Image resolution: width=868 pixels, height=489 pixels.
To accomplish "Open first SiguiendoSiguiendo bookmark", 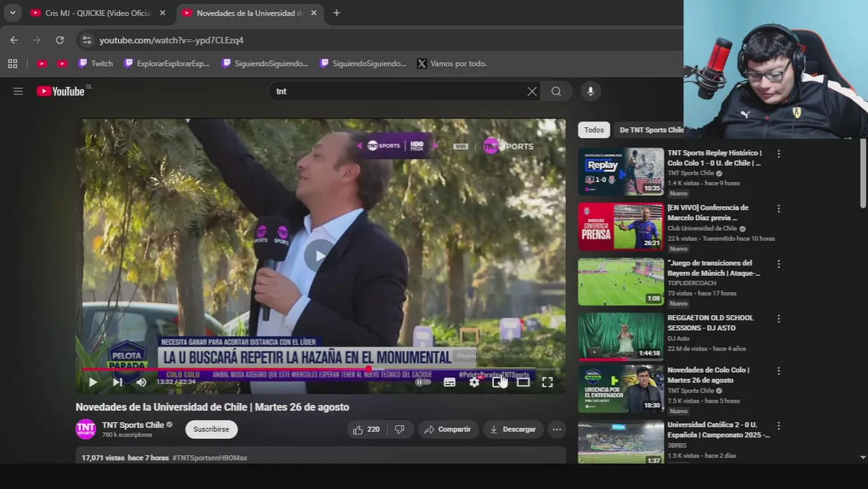I will click(266, 63).
